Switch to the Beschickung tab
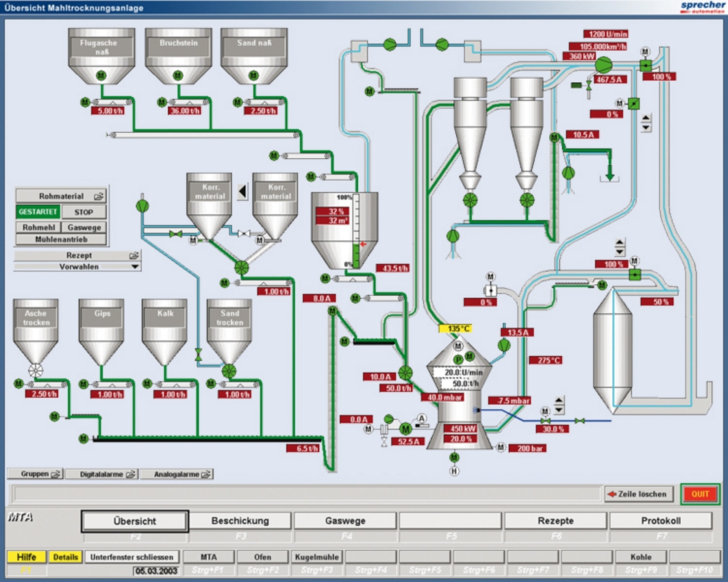 click(x=240, y=520)
